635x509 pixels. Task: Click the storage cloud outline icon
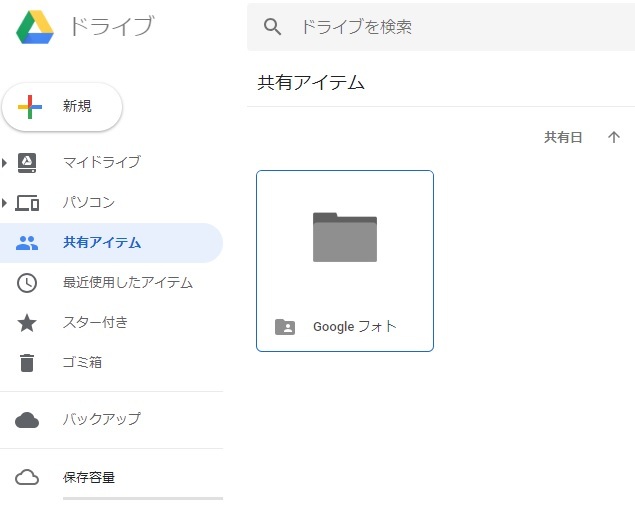coord(28,477)
